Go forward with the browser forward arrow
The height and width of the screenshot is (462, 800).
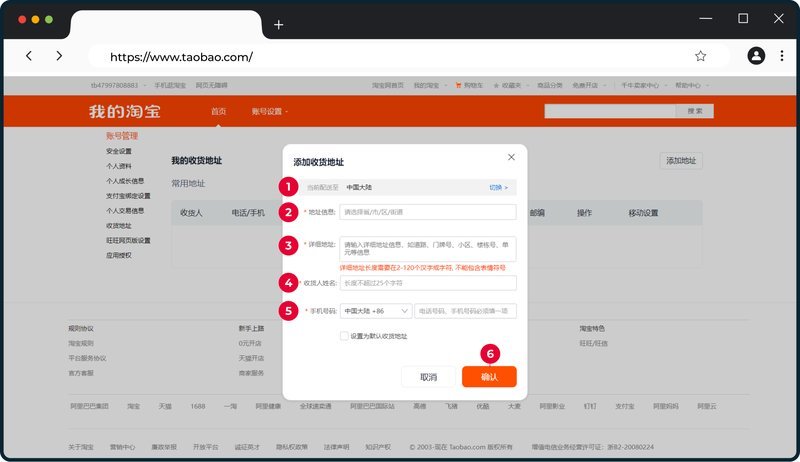pyautogui.click(x=59, y=56)
